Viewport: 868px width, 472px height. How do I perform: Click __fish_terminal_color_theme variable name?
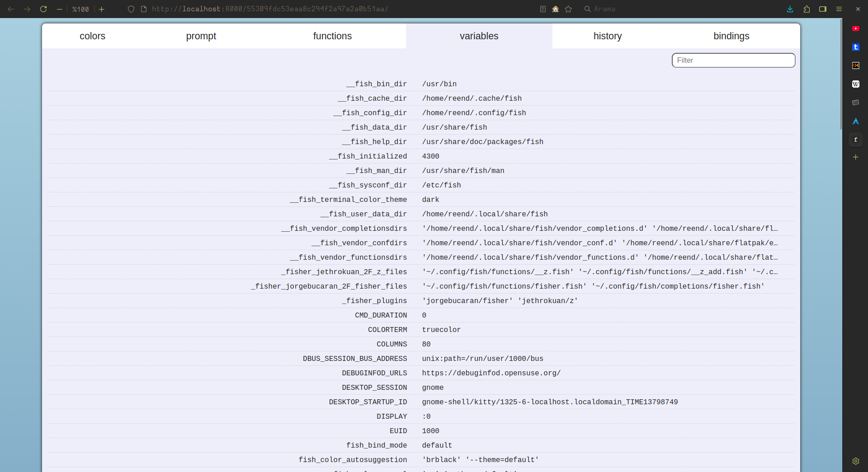349,200
